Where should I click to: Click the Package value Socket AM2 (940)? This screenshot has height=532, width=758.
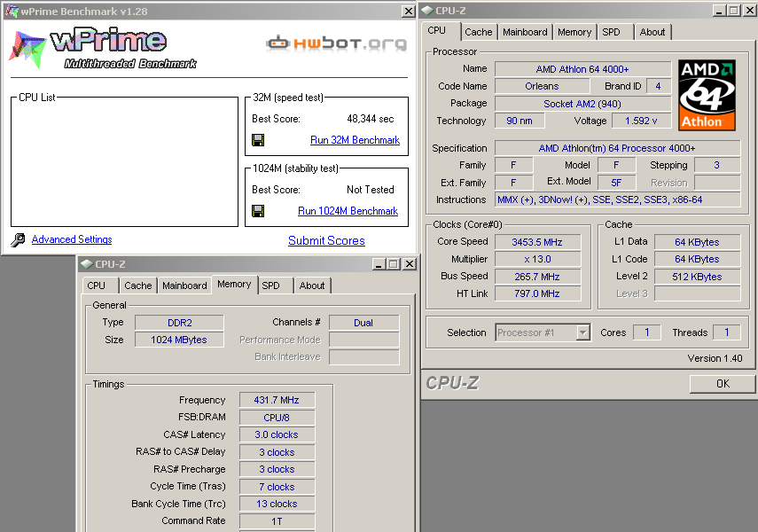pos(582,104)
